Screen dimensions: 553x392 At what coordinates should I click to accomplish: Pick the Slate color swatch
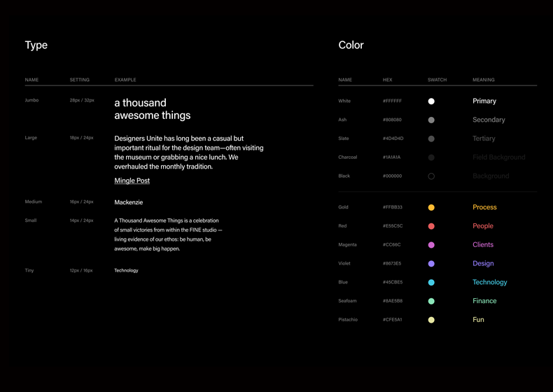point(431,139)
